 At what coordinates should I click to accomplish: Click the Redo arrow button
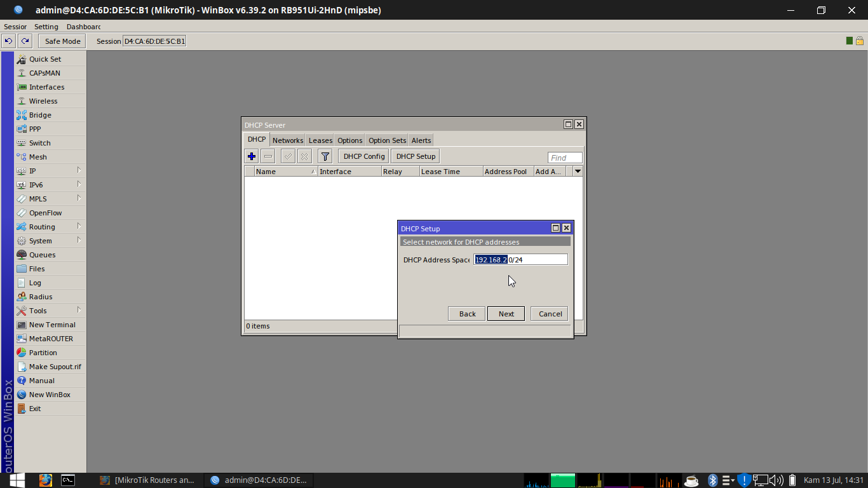tap(25, 41)
